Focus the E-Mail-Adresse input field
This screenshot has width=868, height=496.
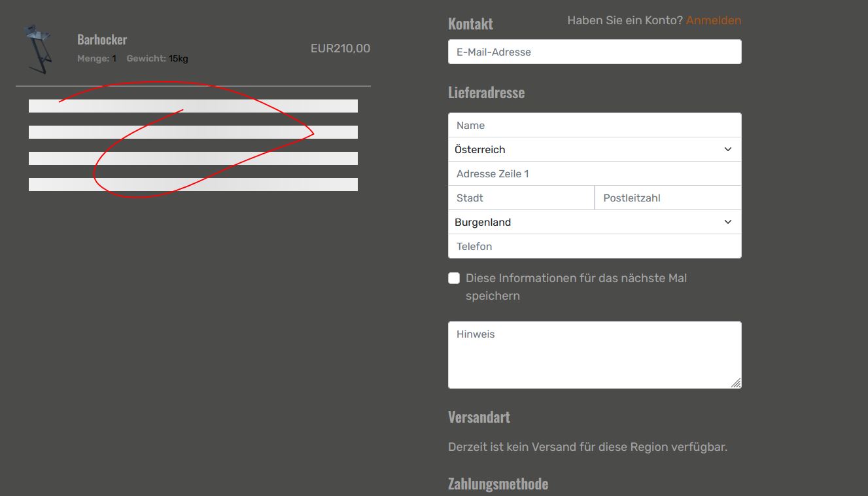(x=594, y=52)
